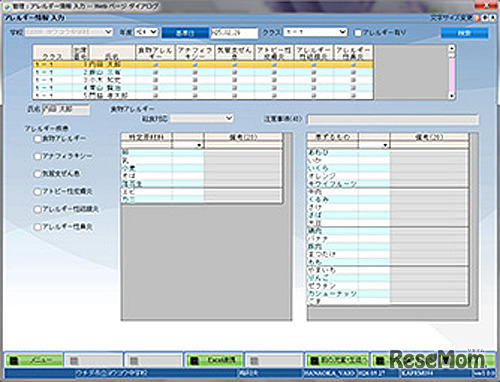500x382 pixels.
Task: Click 気管支ぜん息 column header
Action: click(x=234, y=53)
